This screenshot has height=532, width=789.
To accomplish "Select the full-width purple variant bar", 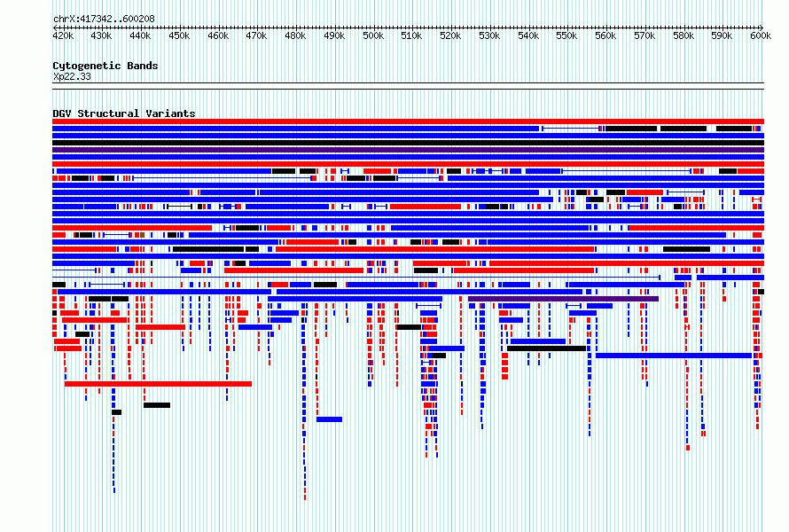I will [408, 150].
